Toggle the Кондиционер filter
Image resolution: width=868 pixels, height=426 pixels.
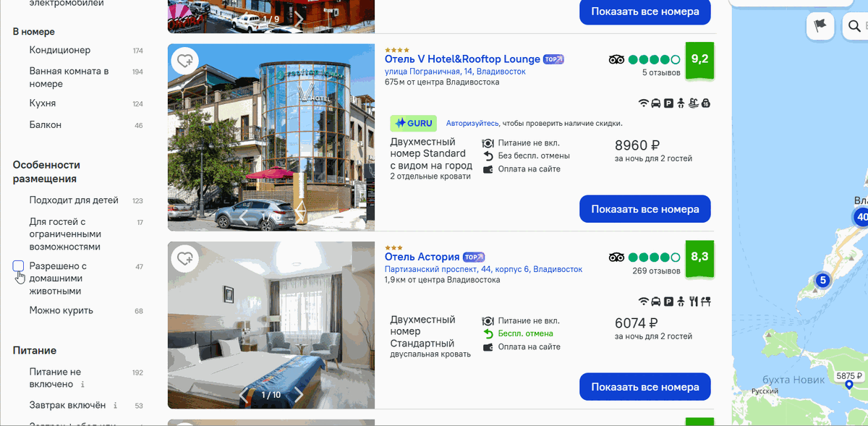point(60,50)
